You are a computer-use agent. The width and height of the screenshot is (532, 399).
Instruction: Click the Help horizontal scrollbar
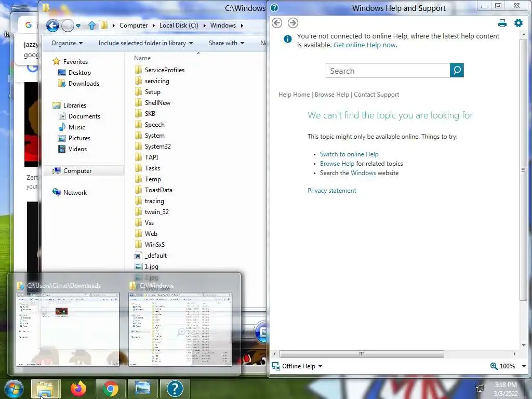(362, 354)
